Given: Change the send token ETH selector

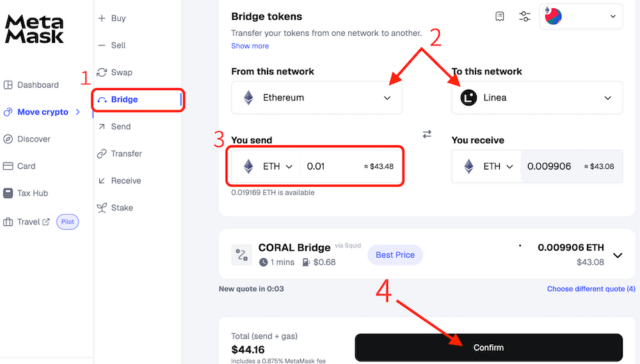Looking at the screenshot, I should pos(269,166).
